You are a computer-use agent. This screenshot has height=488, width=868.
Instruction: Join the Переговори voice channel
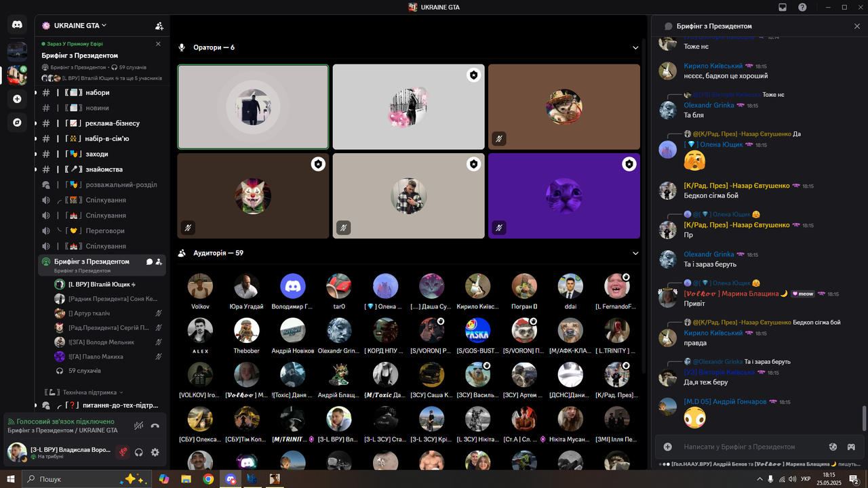(x=102, y=231)
